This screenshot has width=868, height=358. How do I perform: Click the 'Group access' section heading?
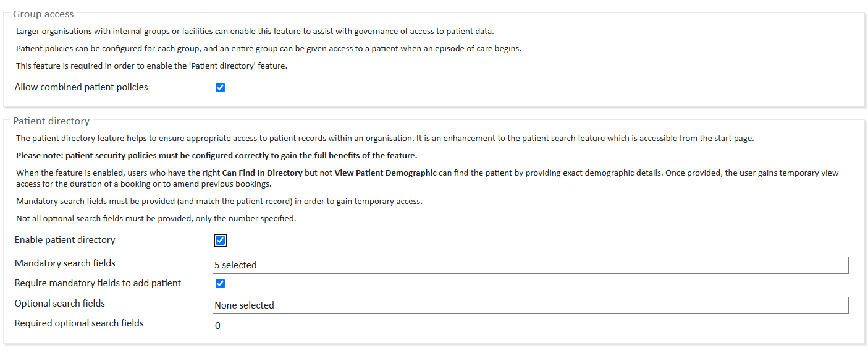[43, 14]
